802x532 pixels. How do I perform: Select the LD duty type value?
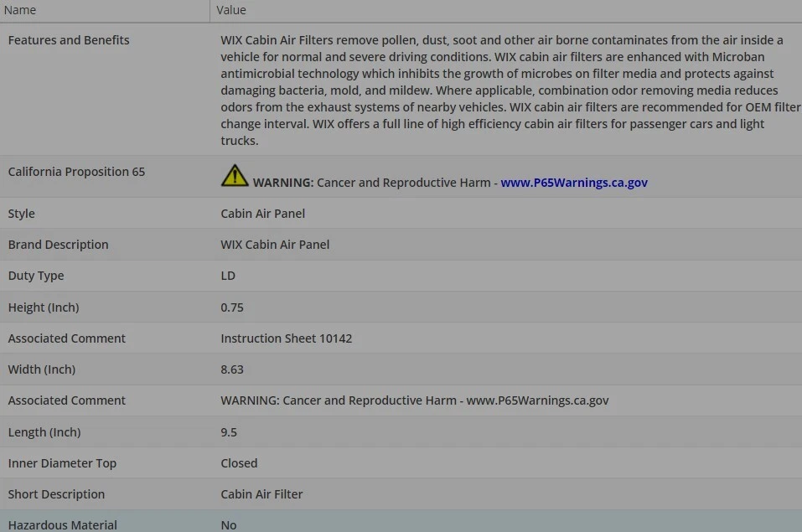[x=228, y=276]
